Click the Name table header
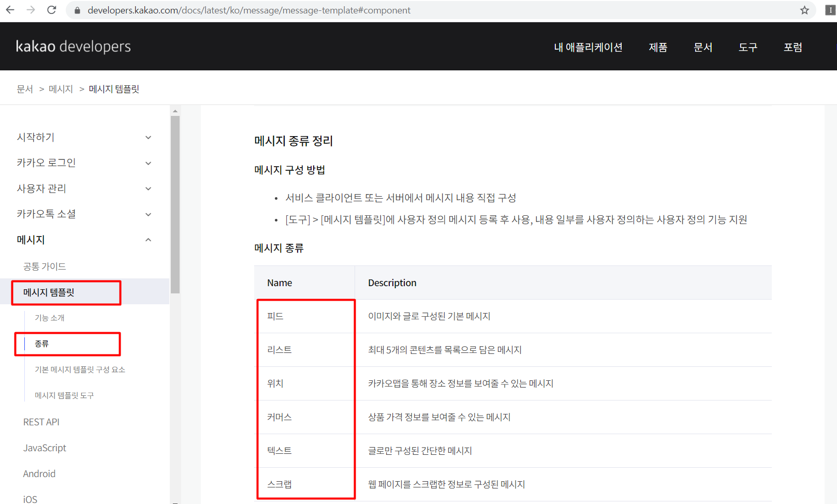This screenshot has height=504, width=837. (x=280, y=283)
